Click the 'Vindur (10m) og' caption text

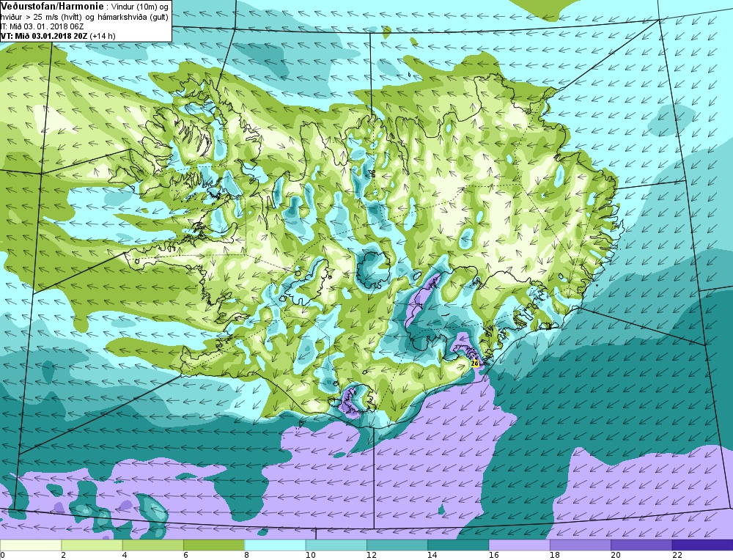[139, 7]
